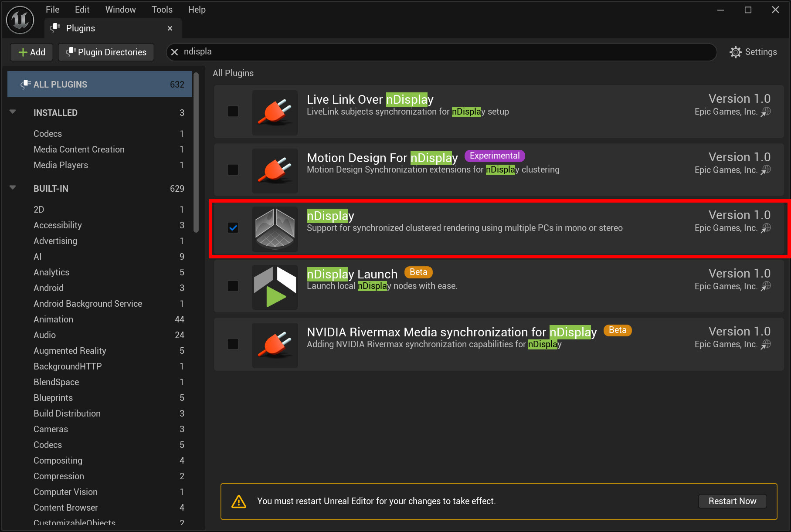The image size is (791, 532).
Task: Enable the nDisplay Launch checkbox
Action: (233, 286)
